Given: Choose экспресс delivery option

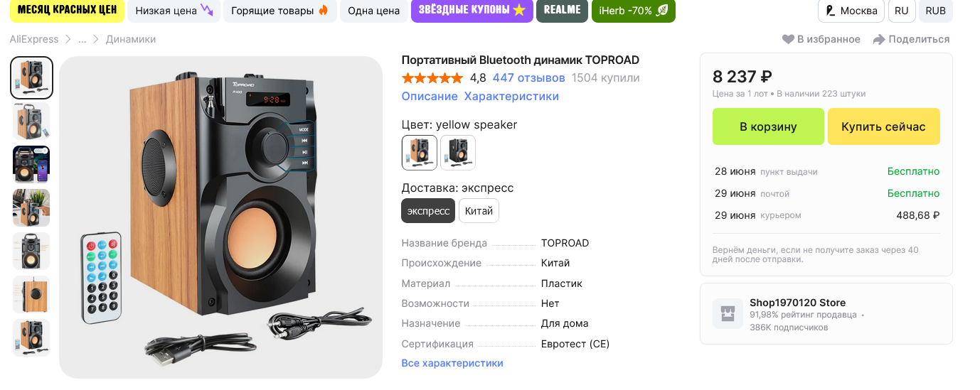Looking at the screenshot, I should (x=428, y=211).
